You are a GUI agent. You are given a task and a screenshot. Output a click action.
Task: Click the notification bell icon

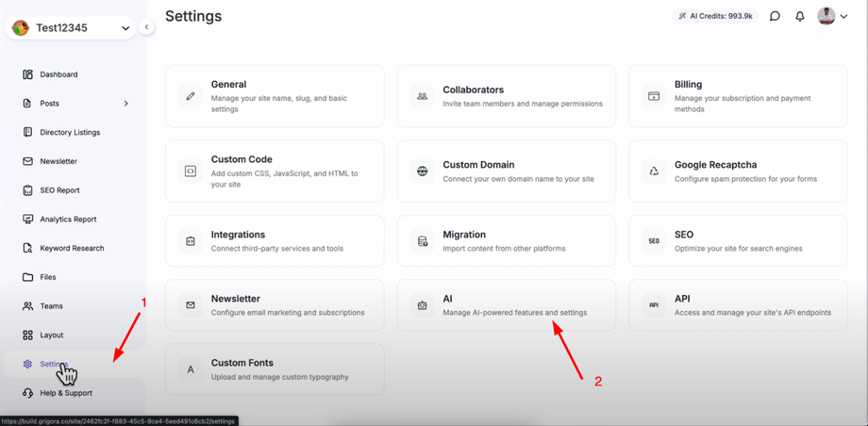800,16
